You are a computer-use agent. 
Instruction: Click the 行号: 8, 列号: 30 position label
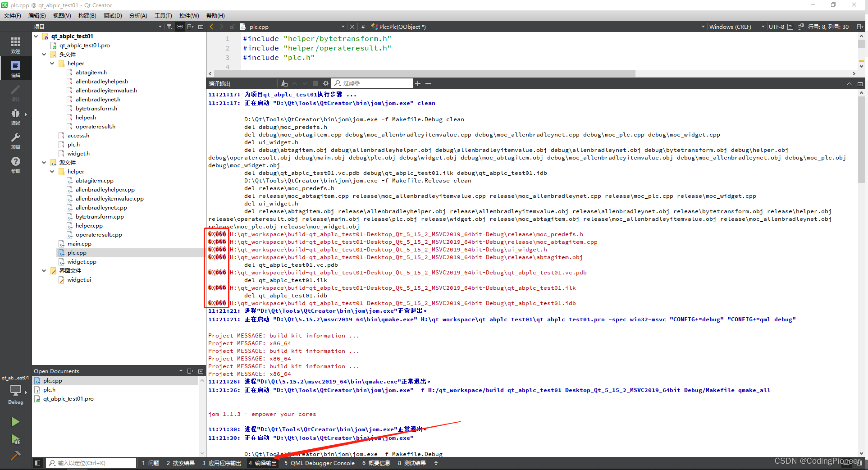(x=828, y=27)
